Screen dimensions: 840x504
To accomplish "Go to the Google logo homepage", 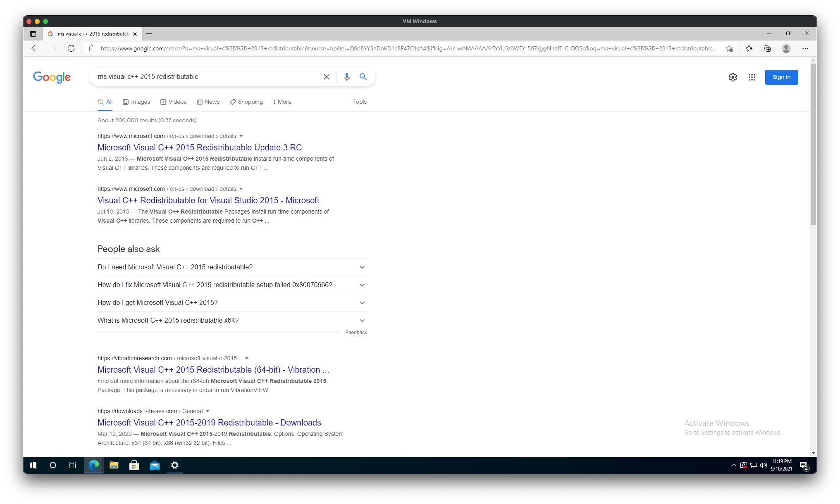I will [x=52, y=77].
